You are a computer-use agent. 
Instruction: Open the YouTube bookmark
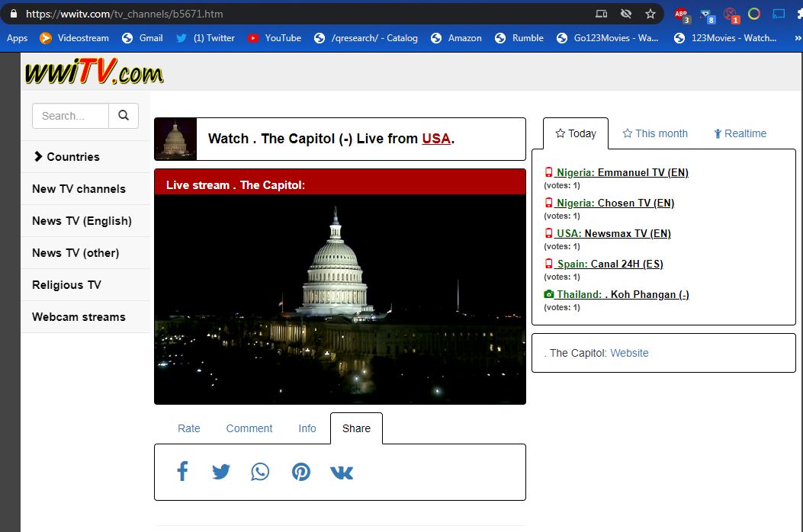pos(275,38)
